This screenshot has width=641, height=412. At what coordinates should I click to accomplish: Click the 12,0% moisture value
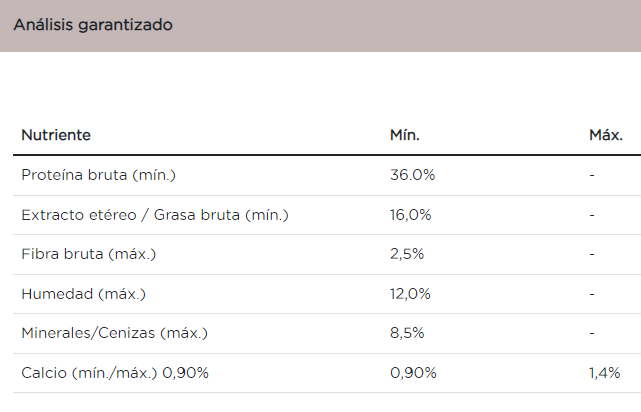point(410,294)
